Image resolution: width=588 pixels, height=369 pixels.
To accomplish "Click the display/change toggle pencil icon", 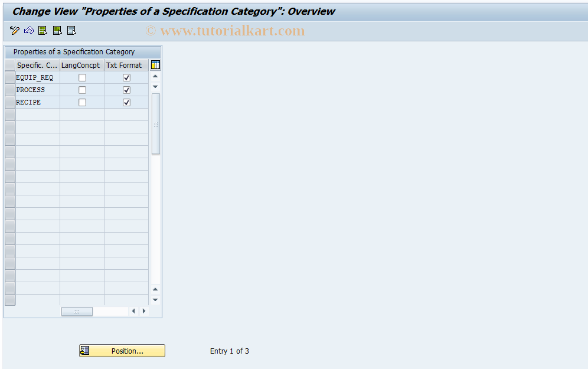I will [15, 30].
